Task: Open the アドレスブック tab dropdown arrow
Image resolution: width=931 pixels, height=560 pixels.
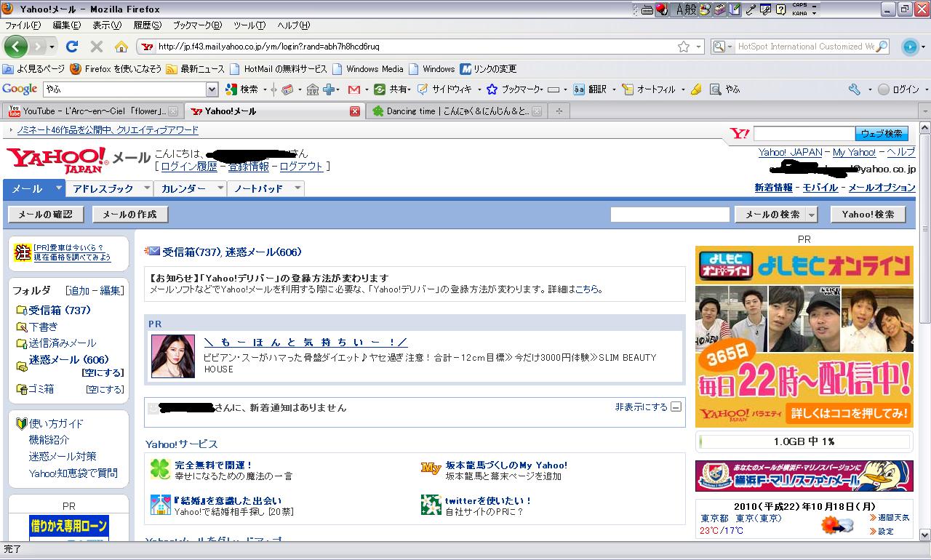Action: [146, 188]
